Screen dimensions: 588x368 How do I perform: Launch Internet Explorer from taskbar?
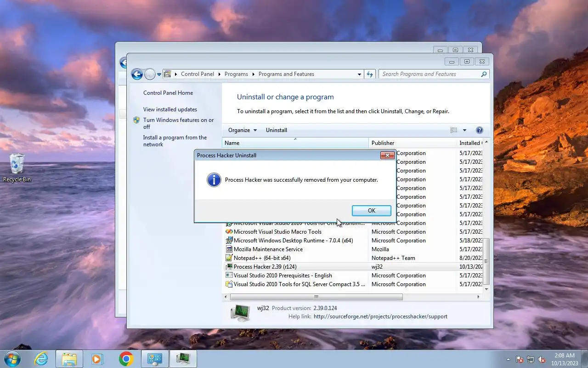pos(41,359)
